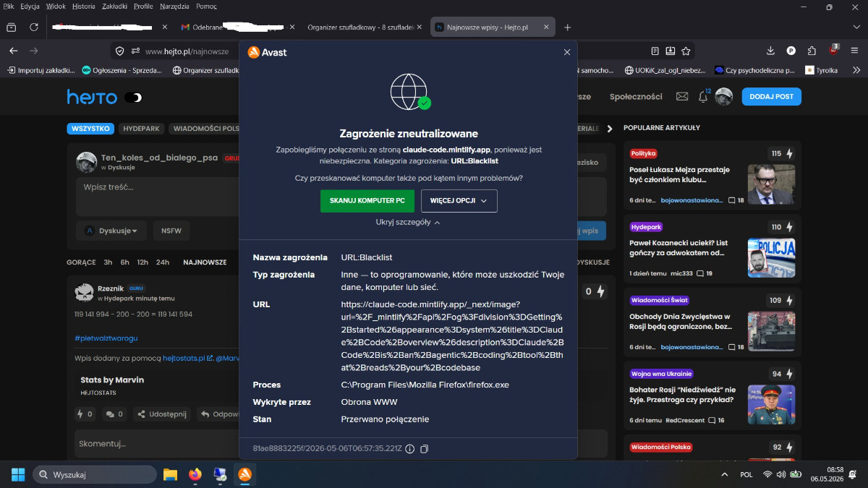Upvote the Dzień Zwycięstwa article showing 109

click(x=781, y=300)
